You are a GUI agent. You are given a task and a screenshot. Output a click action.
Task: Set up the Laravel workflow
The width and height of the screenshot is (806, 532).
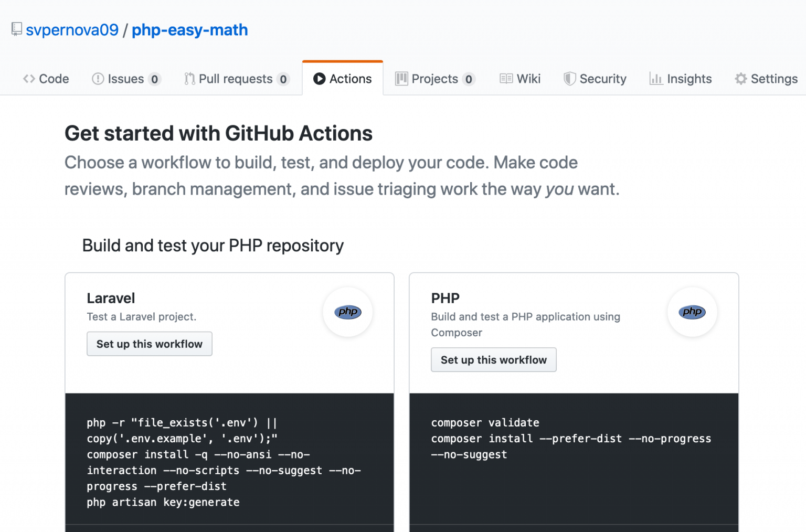[149, 344]
